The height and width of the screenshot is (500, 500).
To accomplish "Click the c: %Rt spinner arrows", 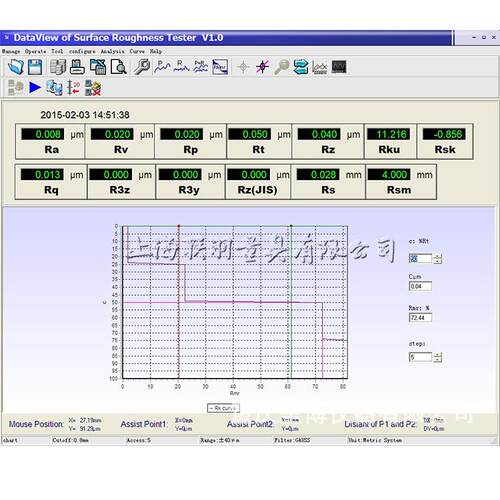I will pyautogui.click(x=438, y=258).
